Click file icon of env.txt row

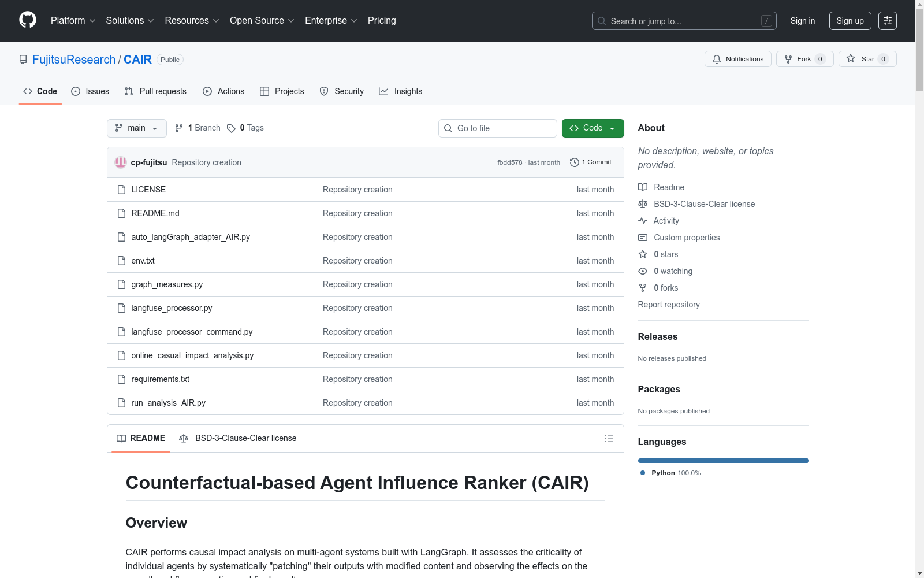121,261
